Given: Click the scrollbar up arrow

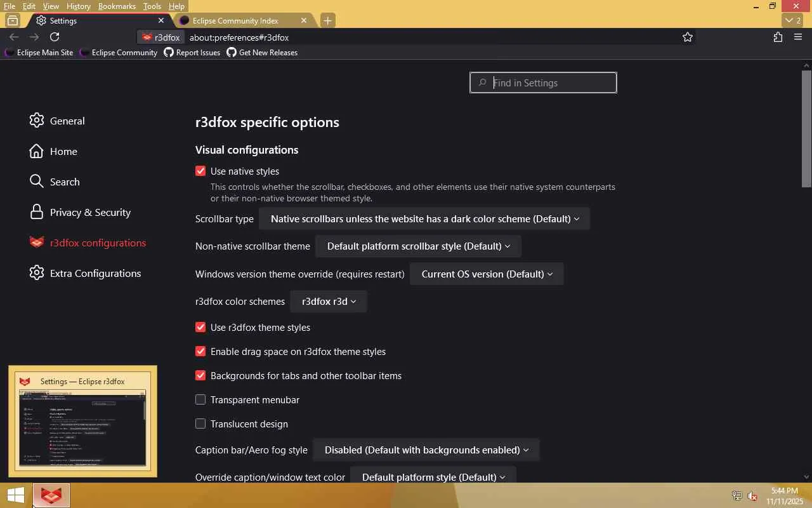Looking at the screenshot, I should (x=806, y=65).
